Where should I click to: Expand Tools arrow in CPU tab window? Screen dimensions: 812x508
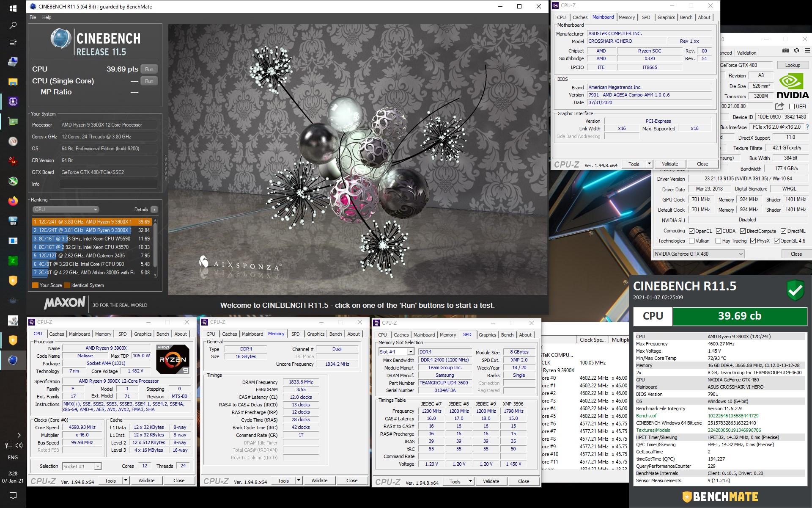(126, 480)
